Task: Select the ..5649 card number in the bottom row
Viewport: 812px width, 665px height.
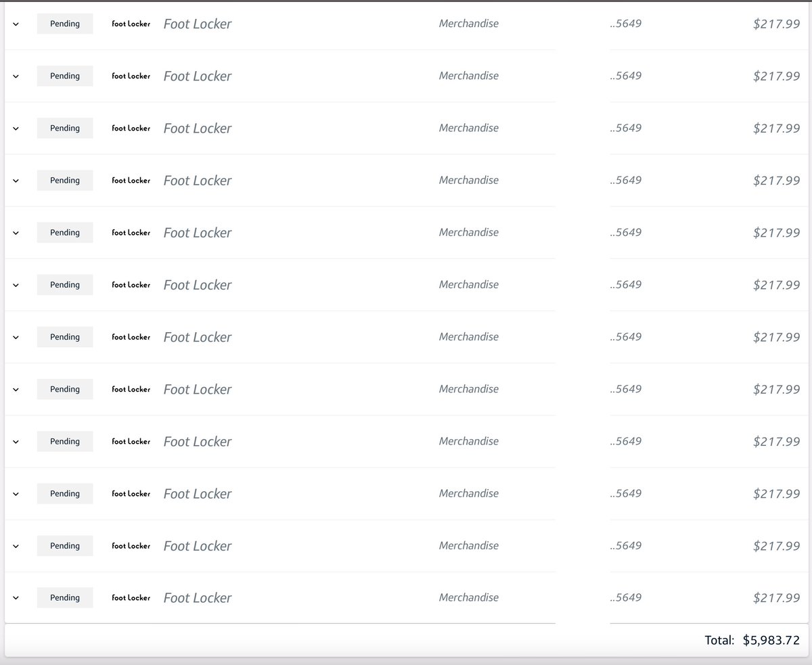Action: pyautogui.click(x=625, y=597)
